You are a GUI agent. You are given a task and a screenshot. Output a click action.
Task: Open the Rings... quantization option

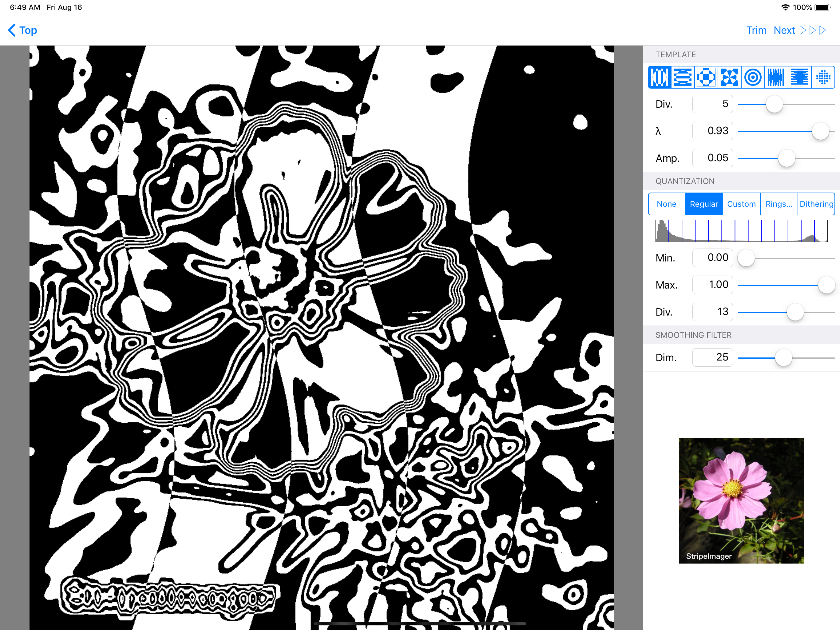coord(779,204)
